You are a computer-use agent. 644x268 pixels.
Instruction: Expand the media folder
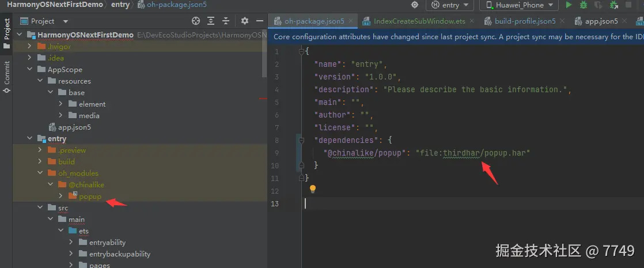click(x=60, y=115)
